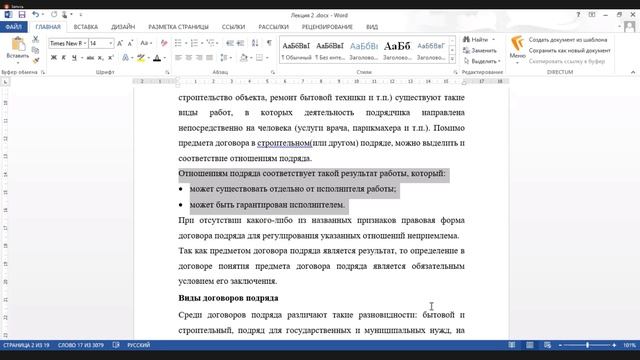The height and width of the screenshot is (360, 640).
Task: Align text to the left
Action: pos(178,58)
